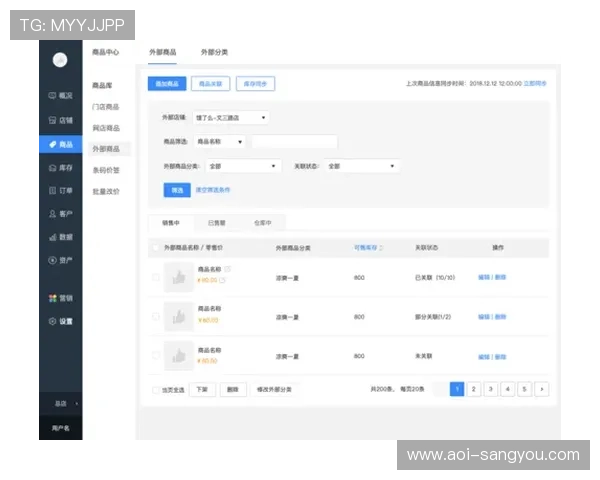
Task: Open the 资产 assets icon in the sidebar
Action: point(52,260)
